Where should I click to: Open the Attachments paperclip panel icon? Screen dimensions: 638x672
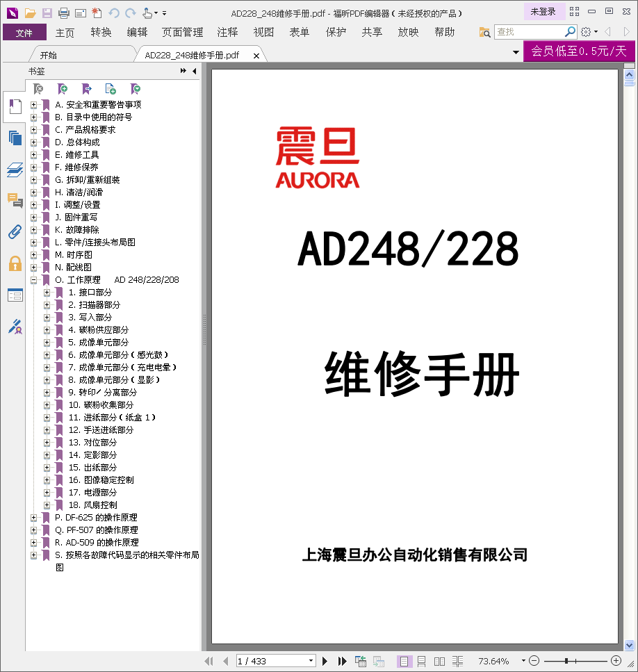(x=15, y=232)
